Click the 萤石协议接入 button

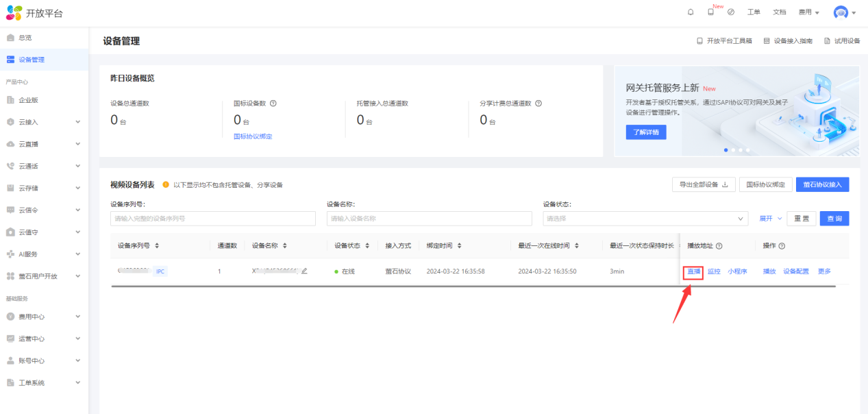point(822,184)
